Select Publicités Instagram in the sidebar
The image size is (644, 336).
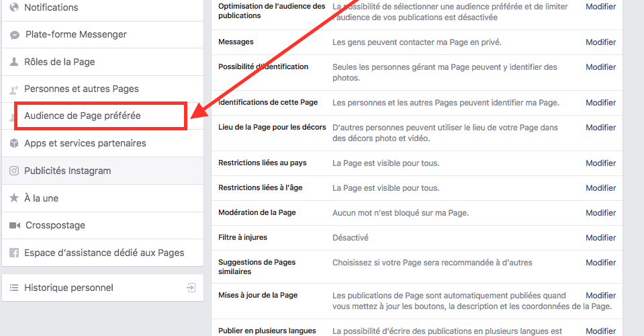(x=67, y=171)
